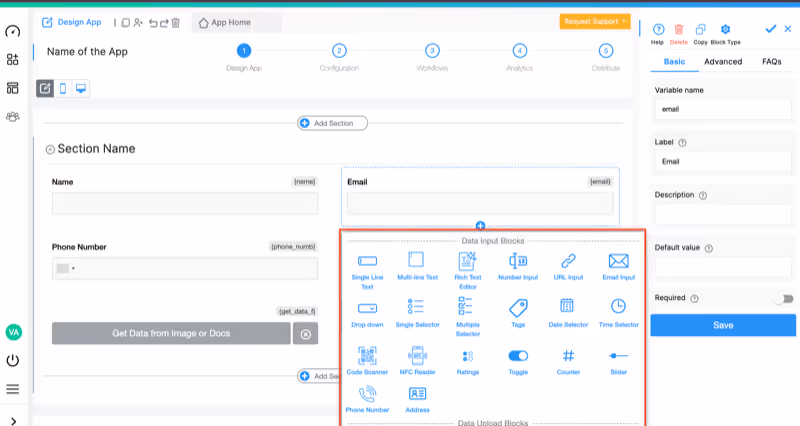This screenshot has height=426, width=800.
Task: Add a Time Selector block
Action: 618,313
